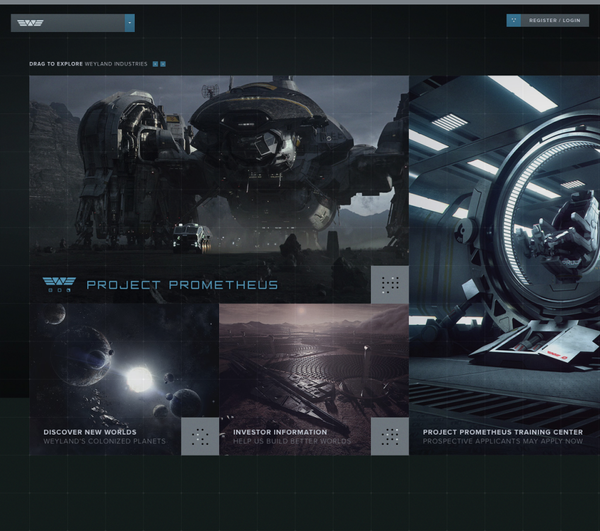Click the dotted grid icon on Project Prometheus tile
This screenshot has width=600, height=531.
tap(390, 285)
